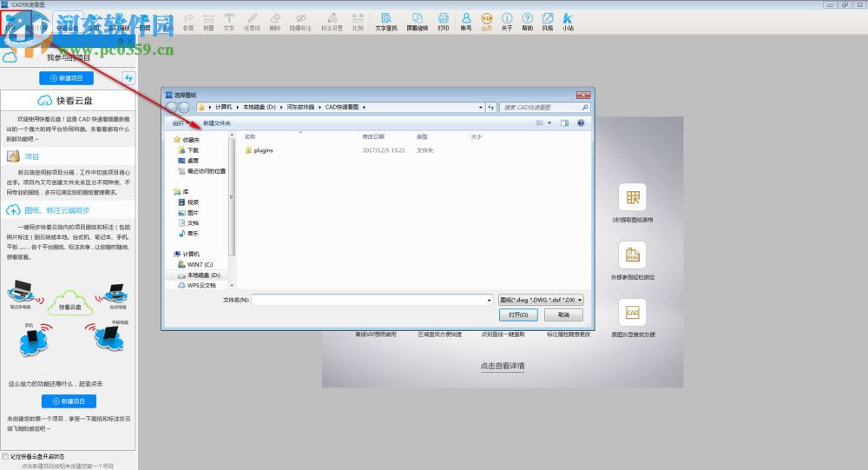Select WPS云文档 in navigation tree
Screen dimensions: 868x470
(197, 285)
